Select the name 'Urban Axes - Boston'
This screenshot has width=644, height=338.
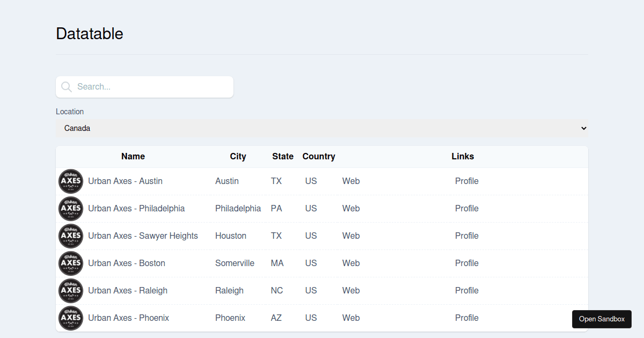pyautogui.click(x=127, y=263)
